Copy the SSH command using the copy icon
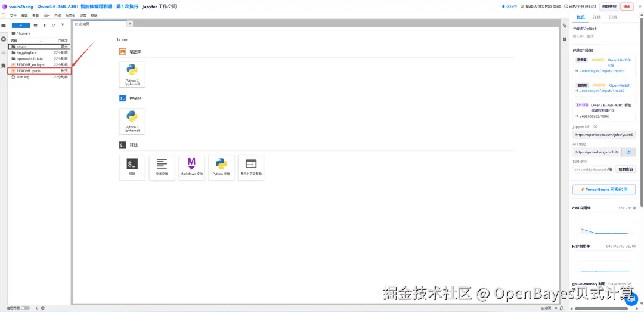 point(611,169)
